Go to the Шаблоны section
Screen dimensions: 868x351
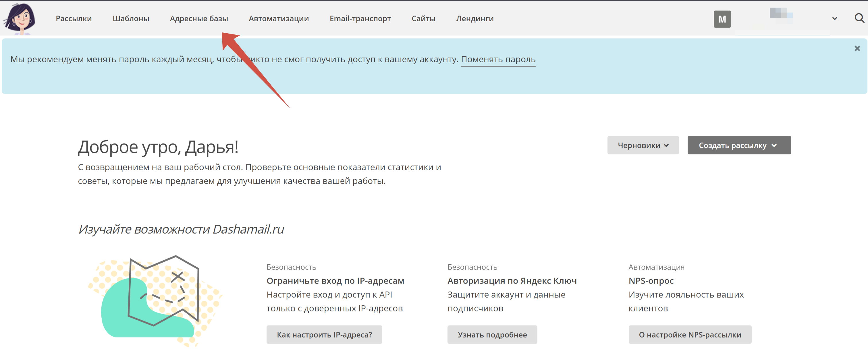coord(131,18)
